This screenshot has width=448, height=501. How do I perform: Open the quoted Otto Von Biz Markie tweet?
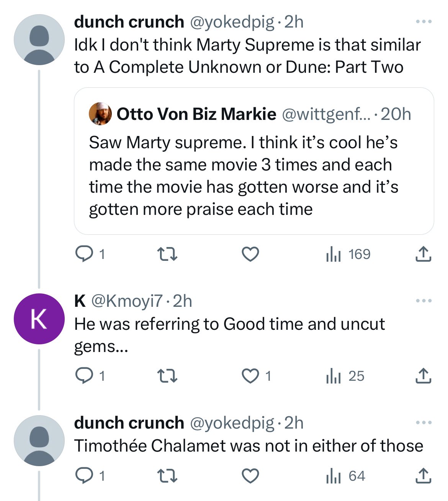click(x=253, y=176)
